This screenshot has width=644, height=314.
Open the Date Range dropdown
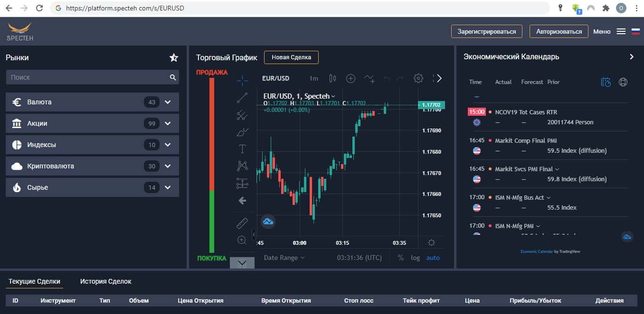[284, 258]
